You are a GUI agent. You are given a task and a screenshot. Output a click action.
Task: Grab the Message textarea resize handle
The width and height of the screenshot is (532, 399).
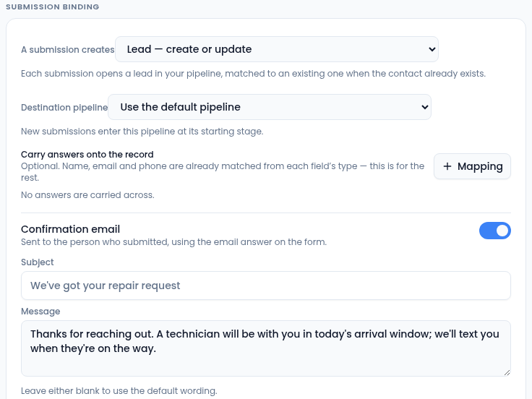click(507, 372)
